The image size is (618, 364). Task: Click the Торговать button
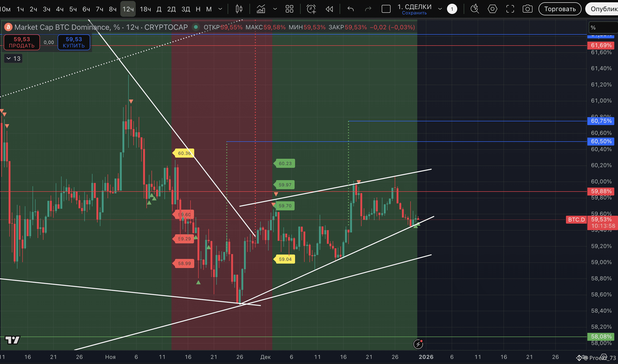coord(560,9)
